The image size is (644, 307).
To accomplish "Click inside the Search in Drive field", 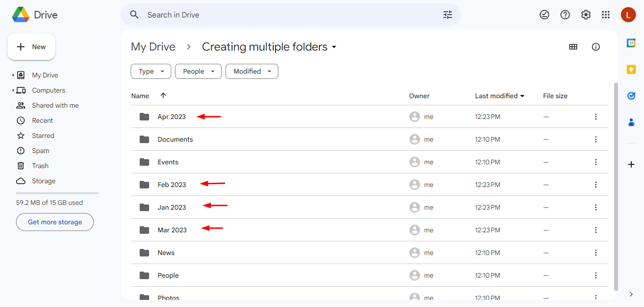I will pos(283,15).
